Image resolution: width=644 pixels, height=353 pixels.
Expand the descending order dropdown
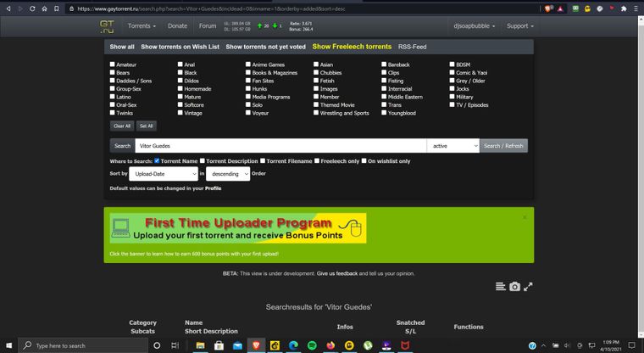click(x=229, y=173)
